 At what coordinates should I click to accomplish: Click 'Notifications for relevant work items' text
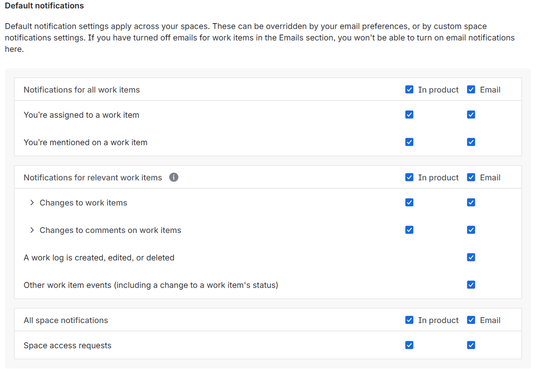click(93, 178)
